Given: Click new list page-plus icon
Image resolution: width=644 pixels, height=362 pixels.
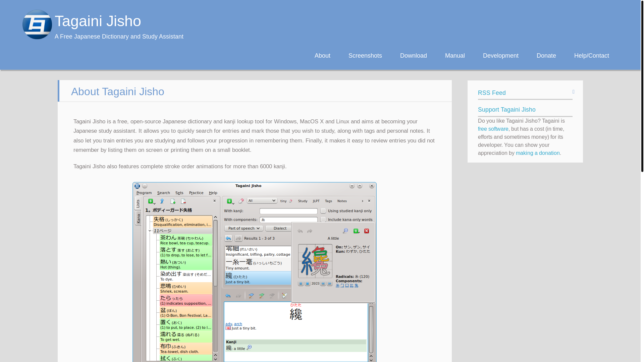Looking at the screenshot, I should [173, 201].
